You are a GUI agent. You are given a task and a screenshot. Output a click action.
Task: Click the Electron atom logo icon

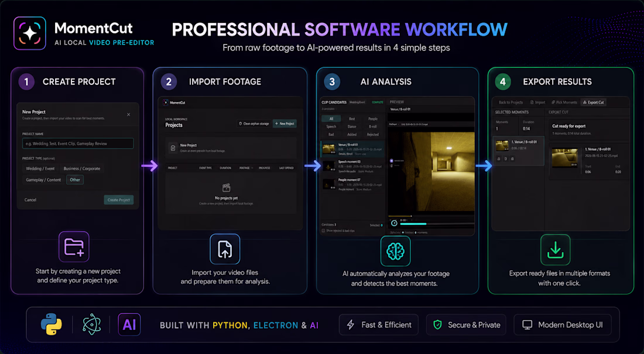point(91,324)
